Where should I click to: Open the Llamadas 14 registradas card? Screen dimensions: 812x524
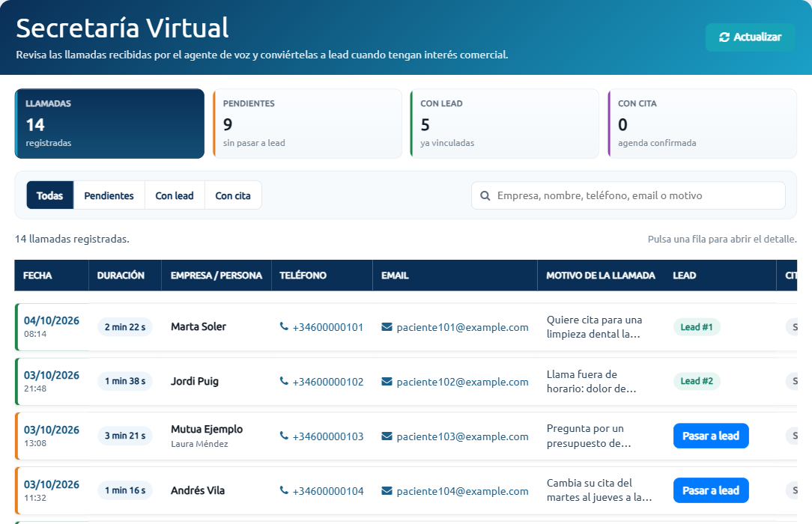110,124
